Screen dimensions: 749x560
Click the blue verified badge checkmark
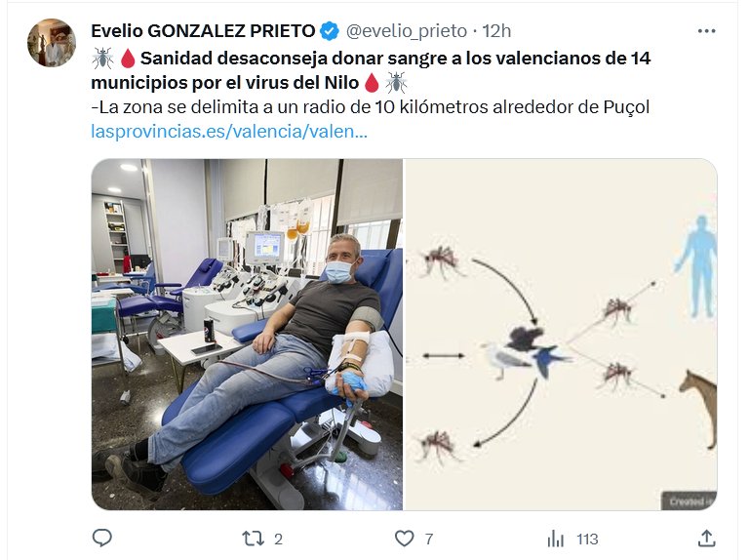coord(329,31)
